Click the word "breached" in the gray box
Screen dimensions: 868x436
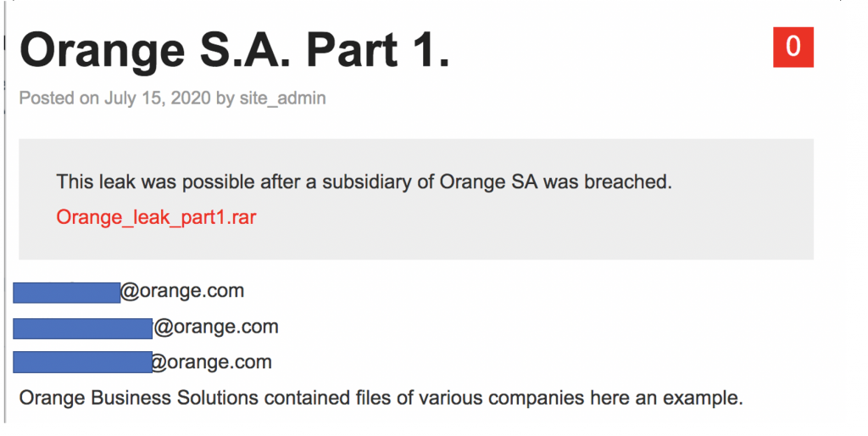(x=631, y=182)
